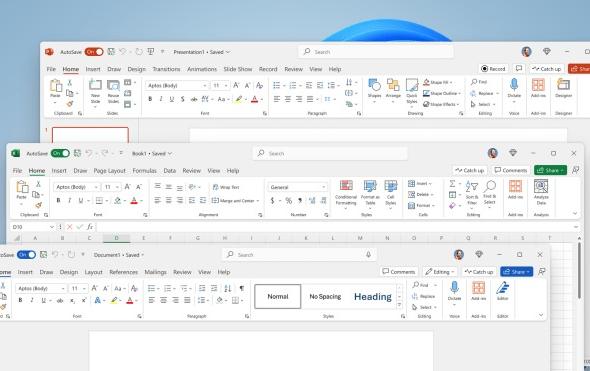Toggle AutoSave switch in PowerPoint window
Viewport: 590px width, 371px height.
pos(94,52)
